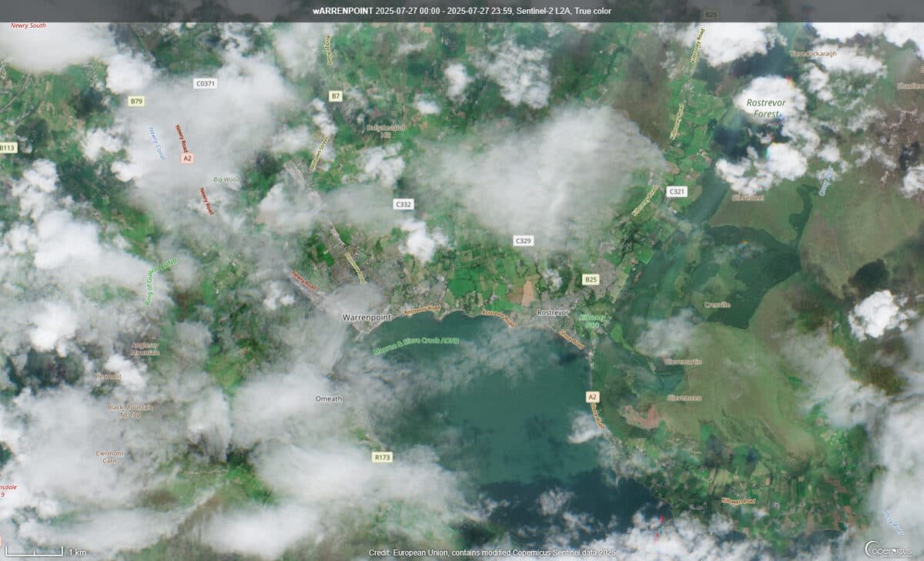Select the B79 road shield
This screenshot has height=561, width=924.
136,101
